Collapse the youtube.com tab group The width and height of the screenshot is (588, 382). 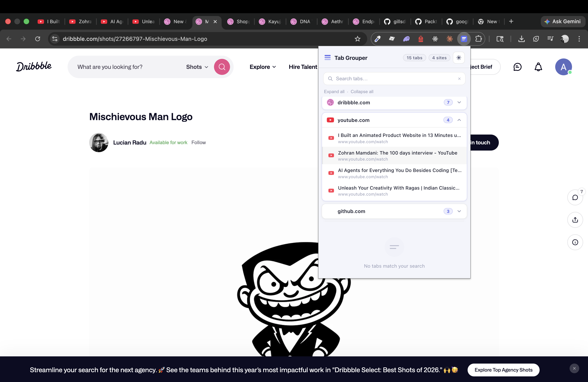(459, 120)
